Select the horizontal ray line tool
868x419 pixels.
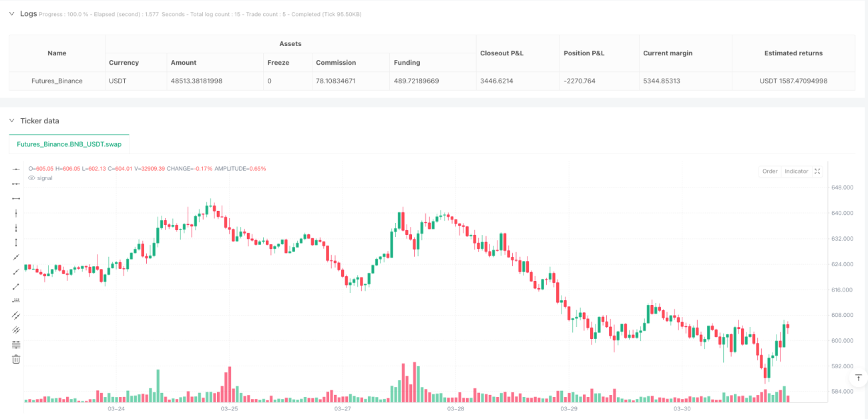point(17,183)
